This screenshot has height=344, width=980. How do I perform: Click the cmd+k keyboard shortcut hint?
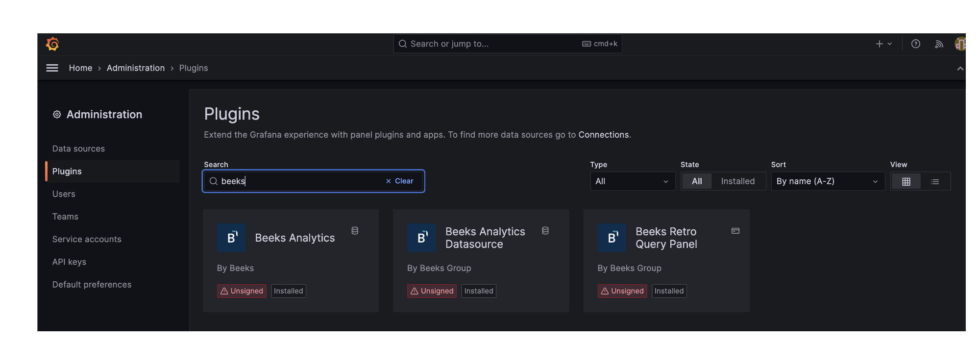[600, 44]
